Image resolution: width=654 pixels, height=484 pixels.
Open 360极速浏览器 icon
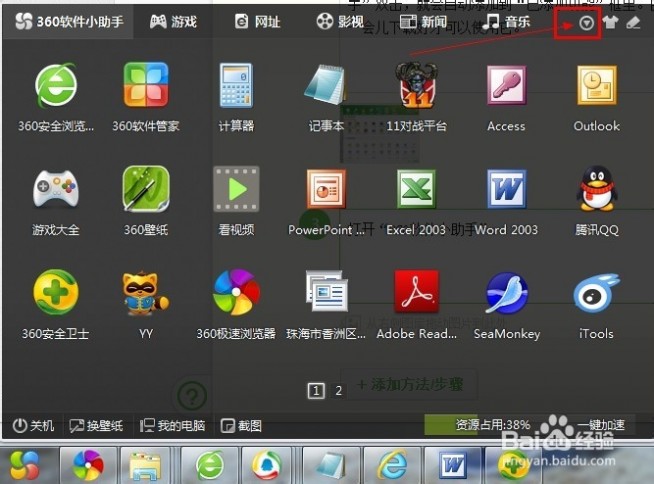point(236,292)
